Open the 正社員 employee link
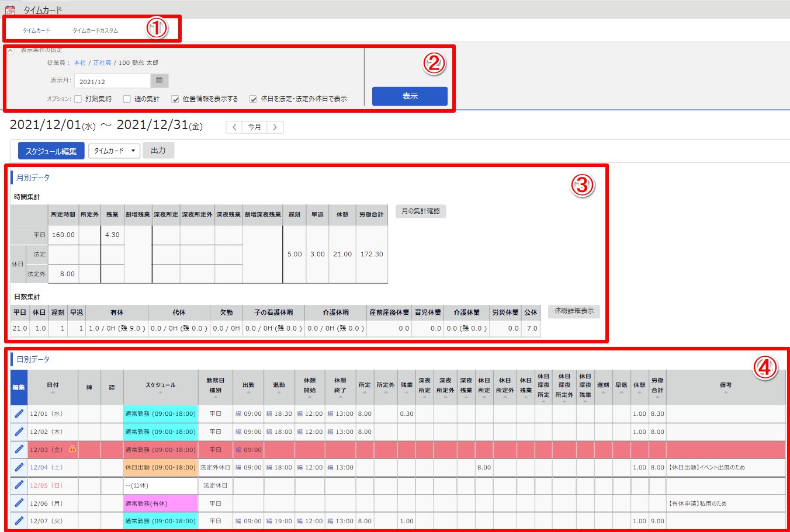The width and height of the screenshot is (790, 532). 102,62
